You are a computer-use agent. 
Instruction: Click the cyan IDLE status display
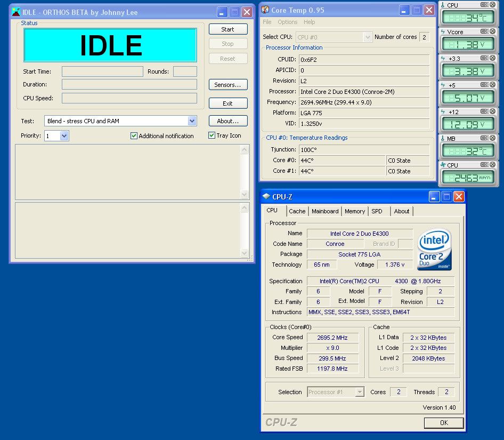110,45
